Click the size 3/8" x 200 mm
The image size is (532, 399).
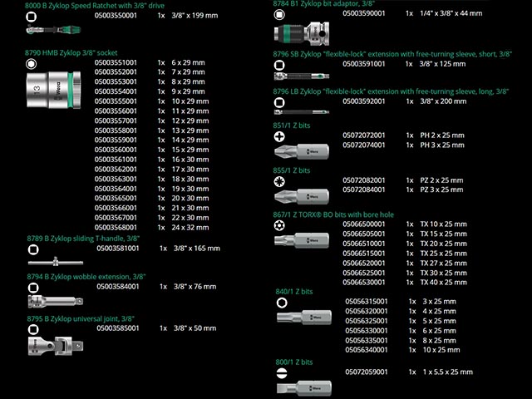(x=443, y=101)
